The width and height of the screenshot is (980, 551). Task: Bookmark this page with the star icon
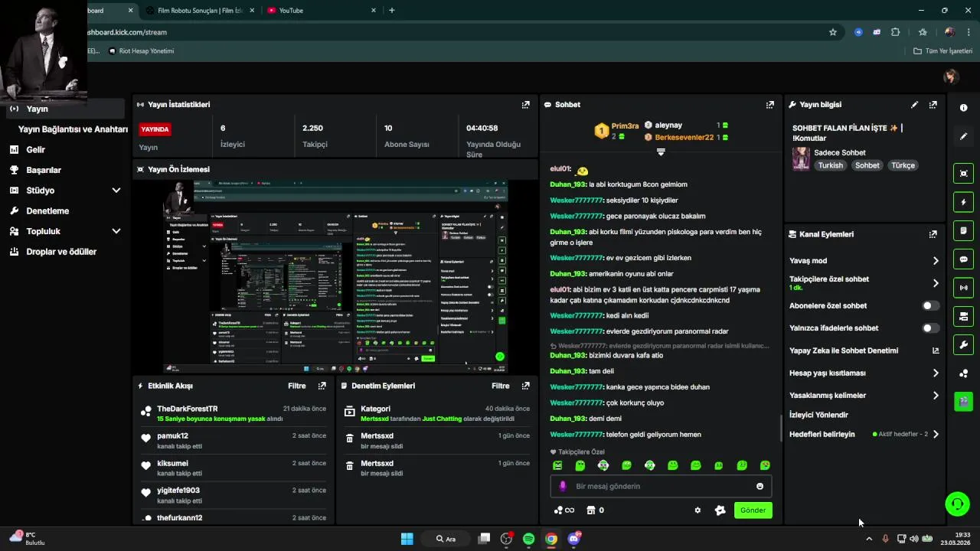[833, 32]
